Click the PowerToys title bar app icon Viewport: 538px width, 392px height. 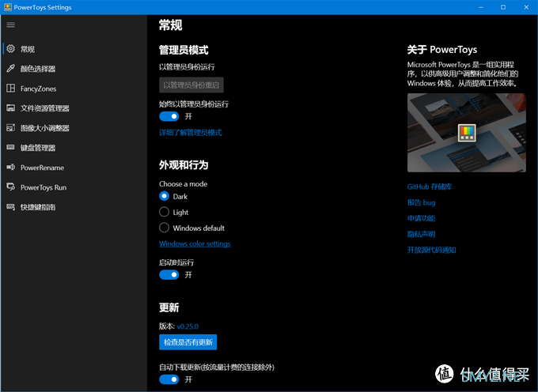8,7
